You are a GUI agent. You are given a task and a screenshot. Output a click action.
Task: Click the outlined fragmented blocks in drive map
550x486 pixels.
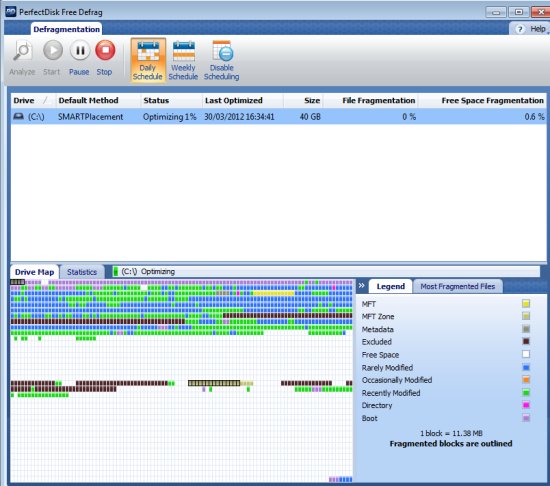(214, 383)
